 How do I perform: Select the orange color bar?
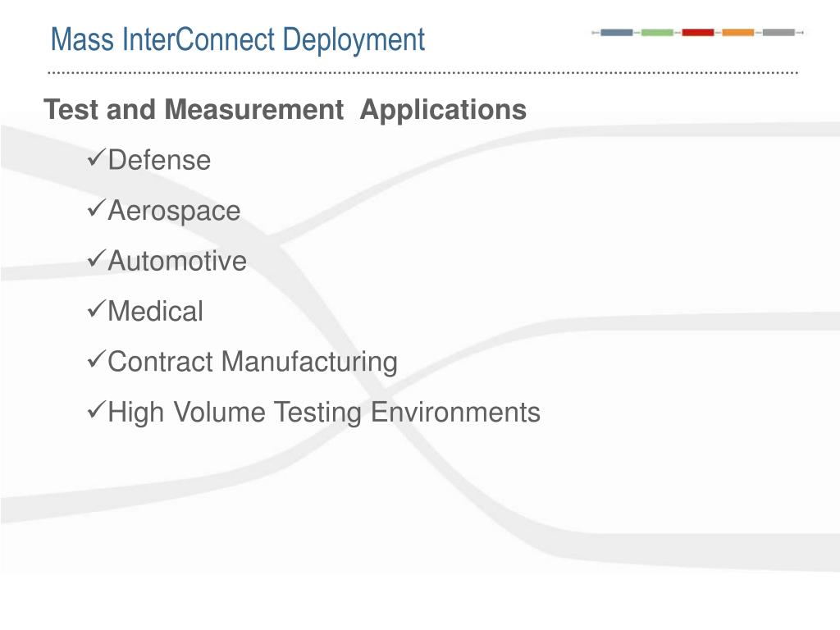pos(738,33)
